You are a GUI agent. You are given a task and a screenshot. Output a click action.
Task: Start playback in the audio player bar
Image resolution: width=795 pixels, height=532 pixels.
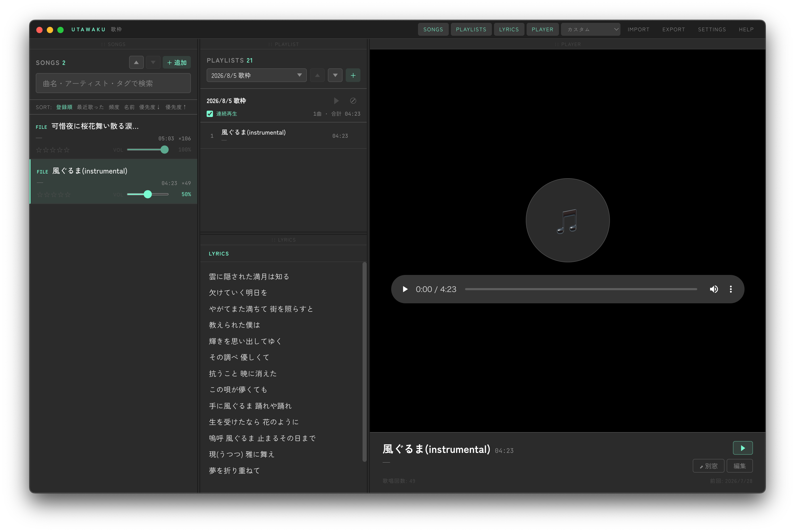coord(405,289)
